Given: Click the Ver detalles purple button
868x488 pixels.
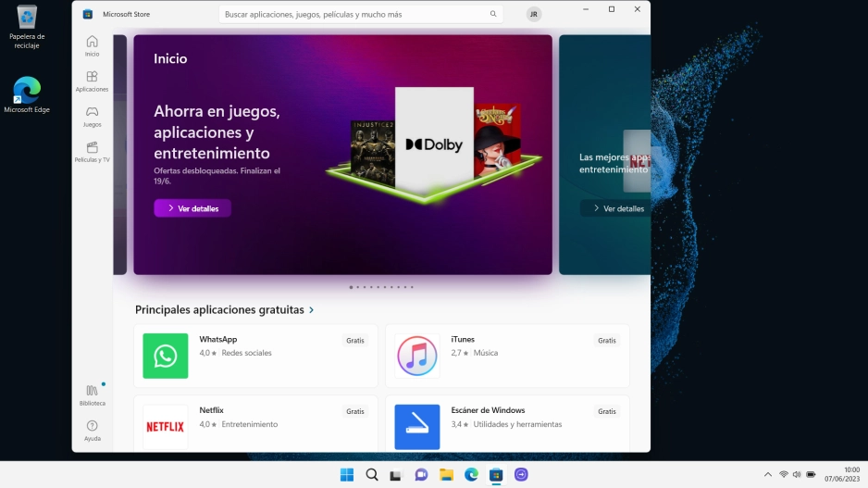Looking at the screenshot, I should pyautogui.click(x=192, y=208).
